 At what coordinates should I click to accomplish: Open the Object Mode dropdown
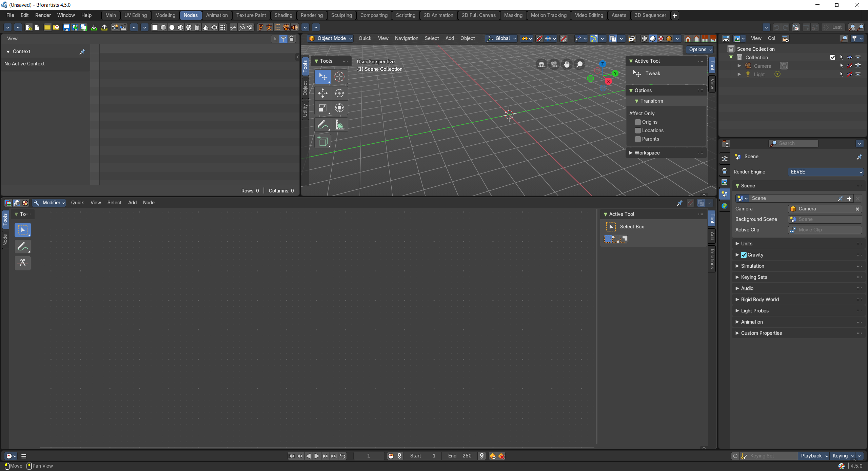331,38
